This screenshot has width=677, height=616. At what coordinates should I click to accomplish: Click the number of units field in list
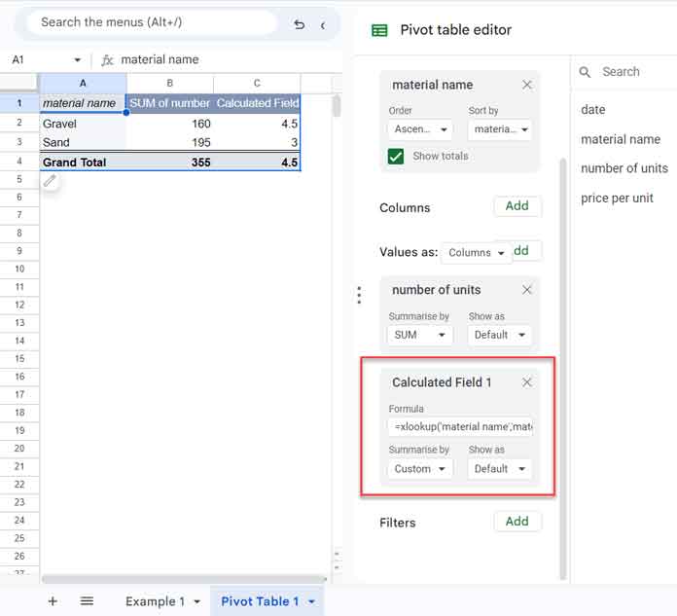tap(624, 168)
